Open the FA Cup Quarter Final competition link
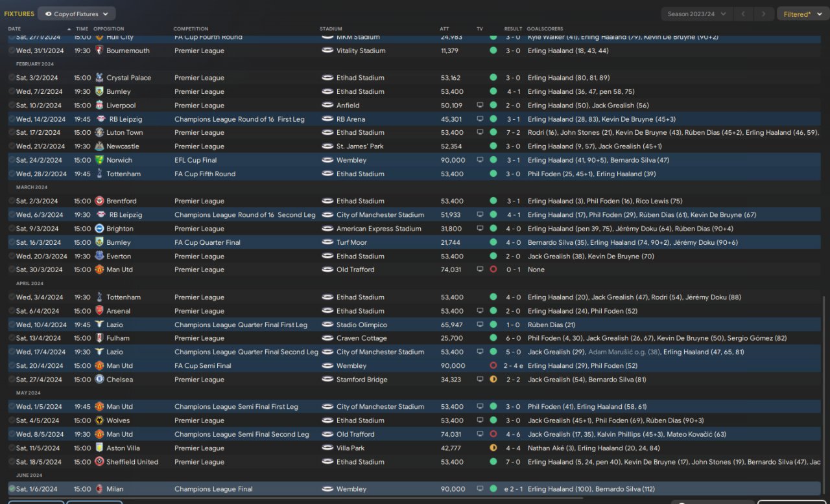Image resolution: width=830 pixels, height=504 pixels. click(207, 242)
